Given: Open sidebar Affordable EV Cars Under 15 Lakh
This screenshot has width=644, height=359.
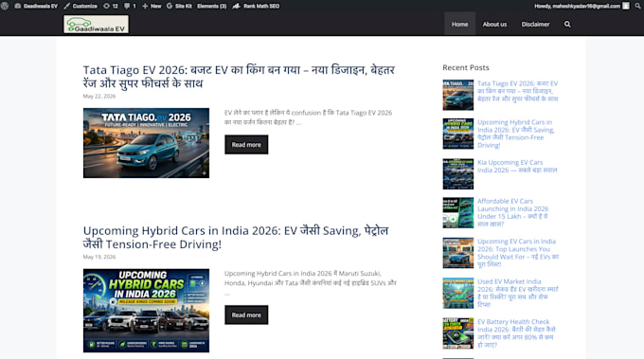Looking at the screenshot, I should 513,212.
